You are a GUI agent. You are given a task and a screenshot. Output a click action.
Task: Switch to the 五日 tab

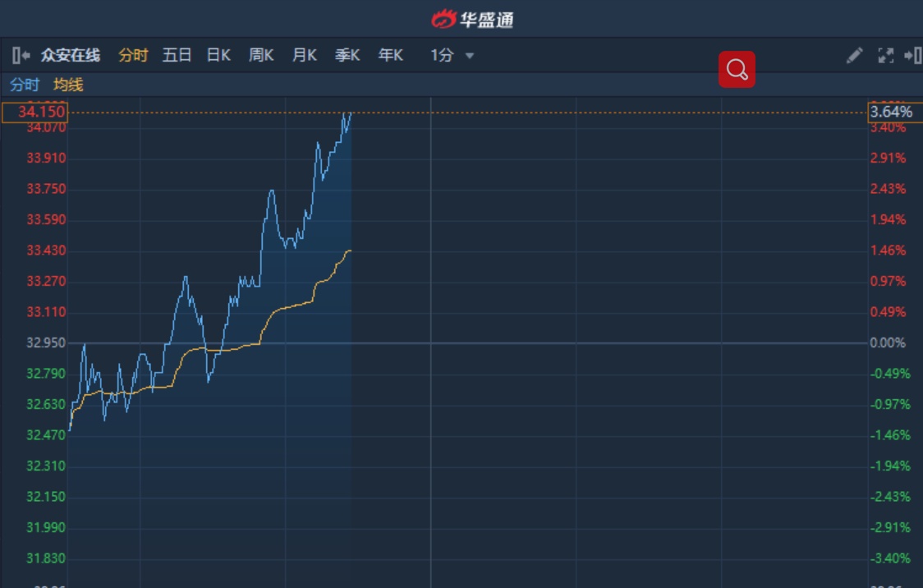(x=177, y=55)
